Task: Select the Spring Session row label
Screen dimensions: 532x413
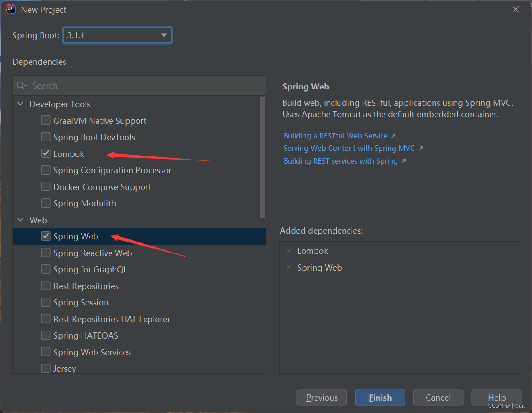Action: (81, 302)
